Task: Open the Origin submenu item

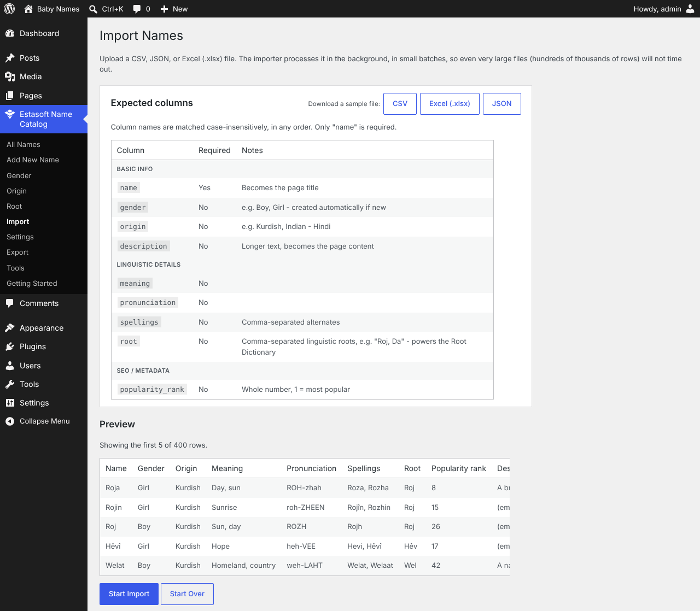Action: 16,191
